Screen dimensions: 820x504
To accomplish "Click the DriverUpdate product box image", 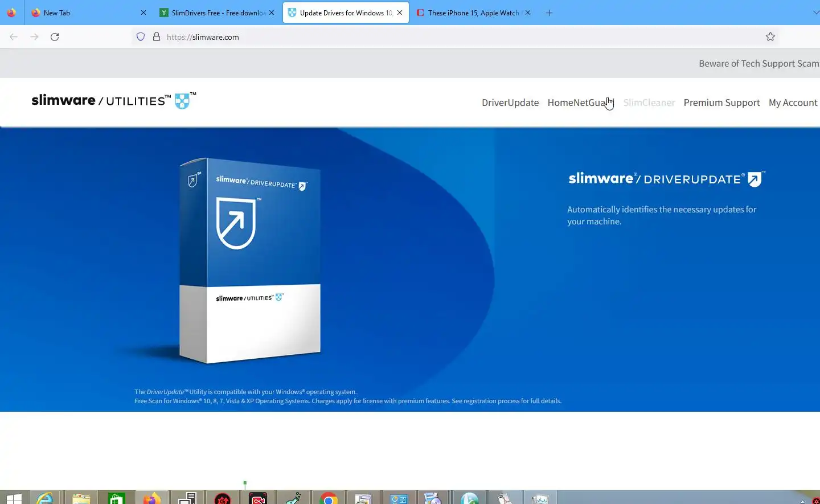I will tap(250, 260).
